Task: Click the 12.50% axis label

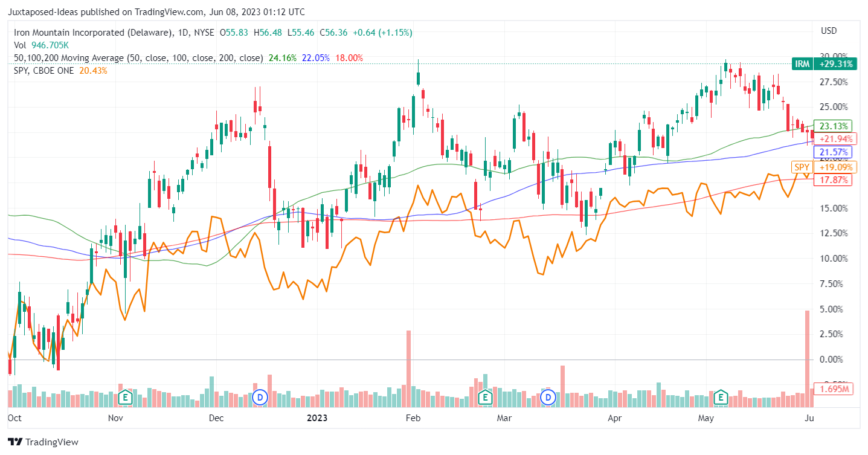Action: click(834, 233)
